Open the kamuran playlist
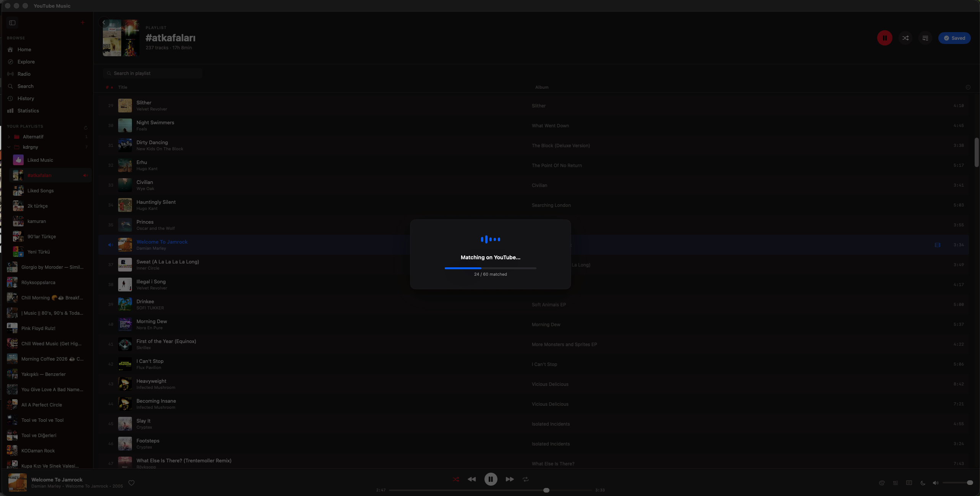 coord(50,221)
